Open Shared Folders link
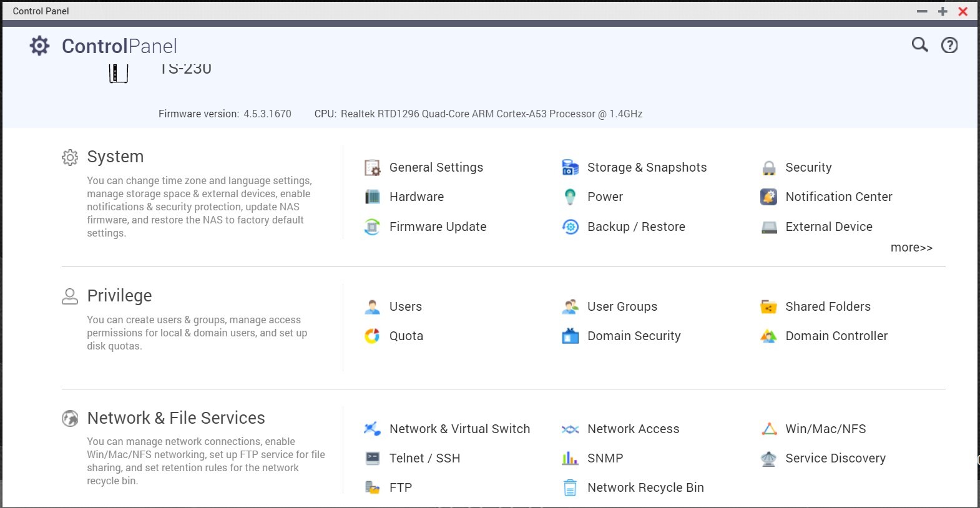 tap(828, 306)
